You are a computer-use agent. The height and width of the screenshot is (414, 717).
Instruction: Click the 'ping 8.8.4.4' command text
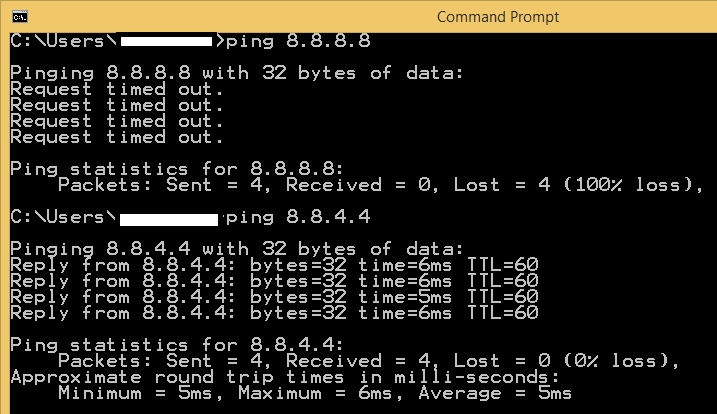[298, 217]
